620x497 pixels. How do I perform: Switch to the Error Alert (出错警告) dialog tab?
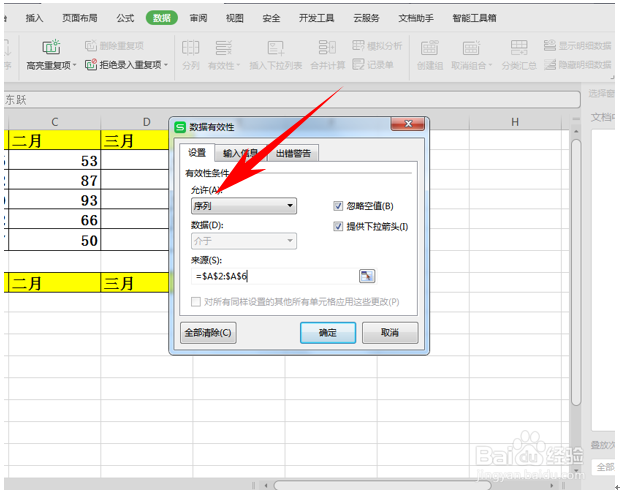[293, 153]
